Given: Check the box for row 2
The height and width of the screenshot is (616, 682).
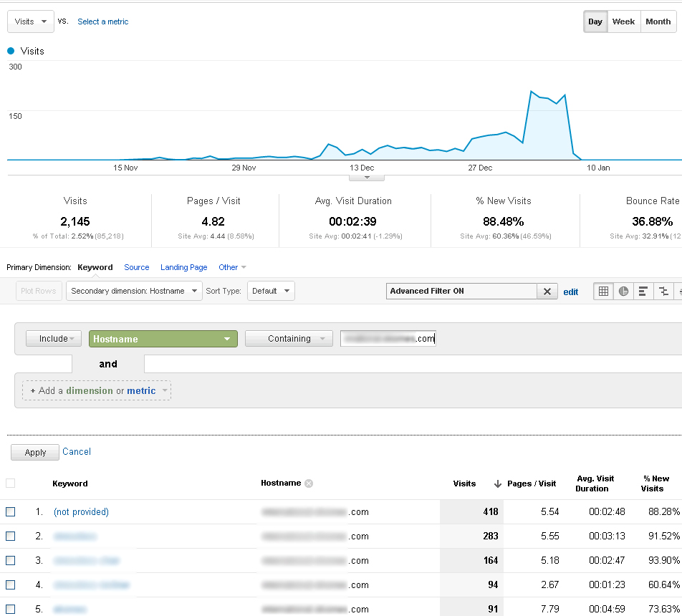Looking at the screenshot, I should [x=11, y=536].
